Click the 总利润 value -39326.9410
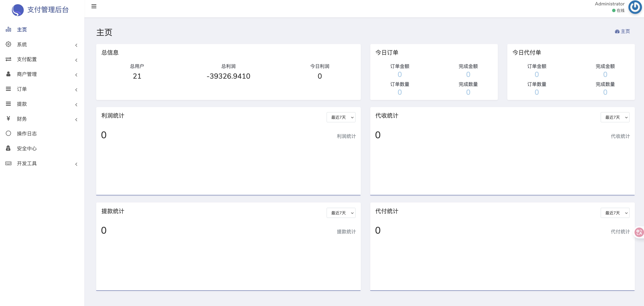The image size is (644, 306). pos(228,76)
